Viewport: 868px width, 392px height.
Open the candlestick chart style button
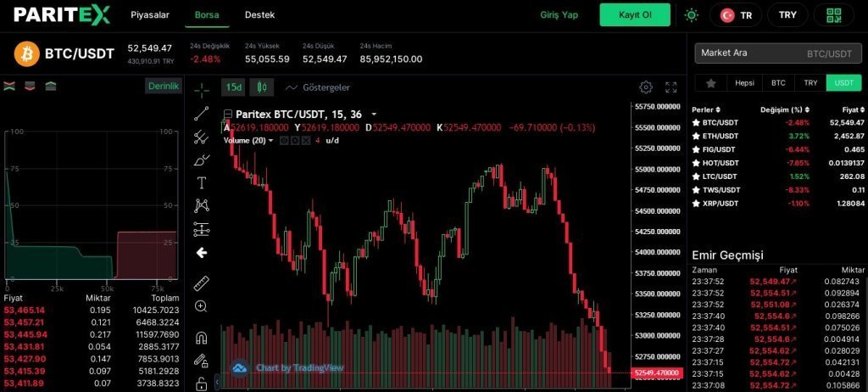(262, 87)
